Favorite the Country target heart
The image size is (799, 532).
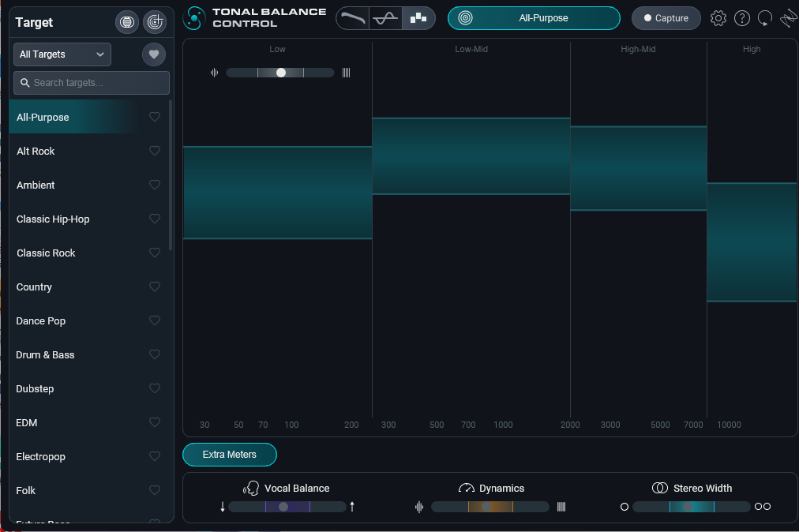click(155, 287)
